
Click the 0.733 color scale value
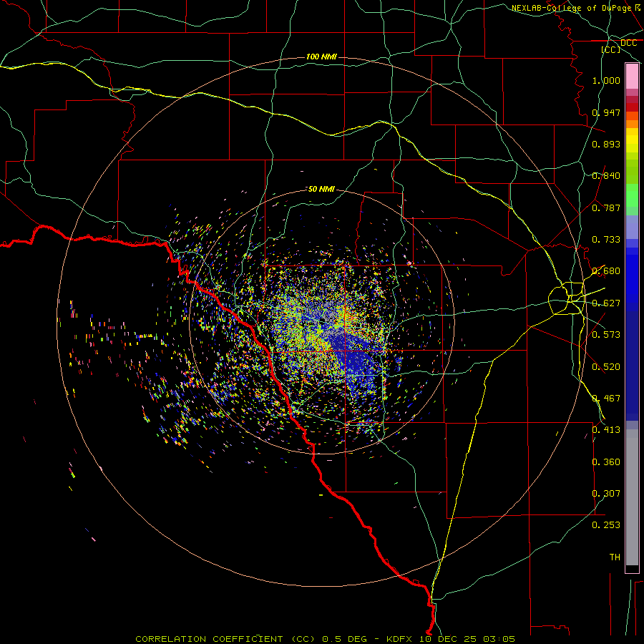606,240
